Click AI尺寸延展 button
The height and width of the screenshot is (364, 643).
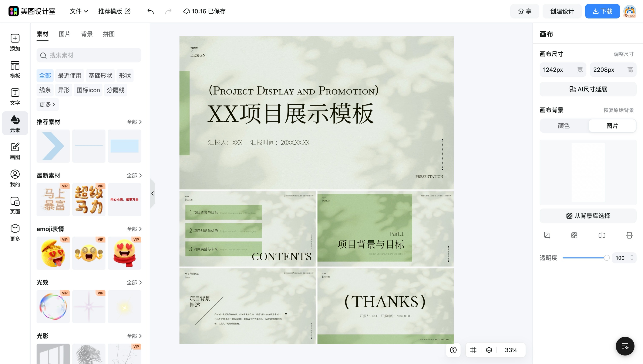588,89
